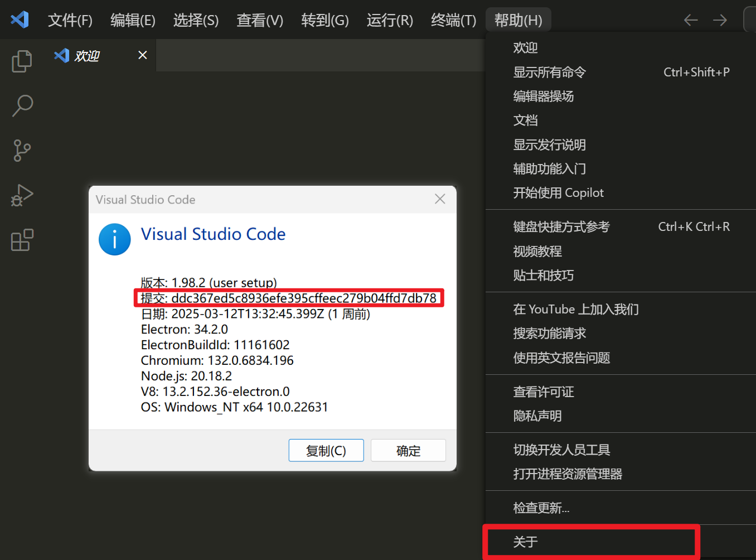Open the Search panel icon
This screenshot has height=560, width=756.
(x=22, y=106)
